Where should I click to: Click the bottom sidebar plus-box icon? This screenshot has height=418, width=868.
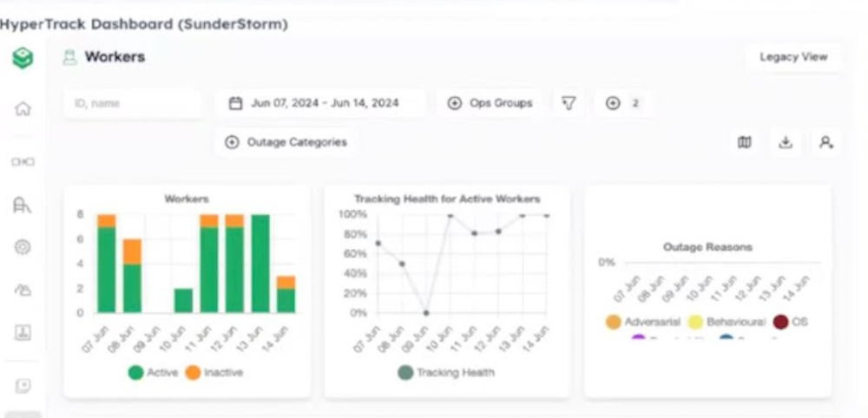click(23, 386)
